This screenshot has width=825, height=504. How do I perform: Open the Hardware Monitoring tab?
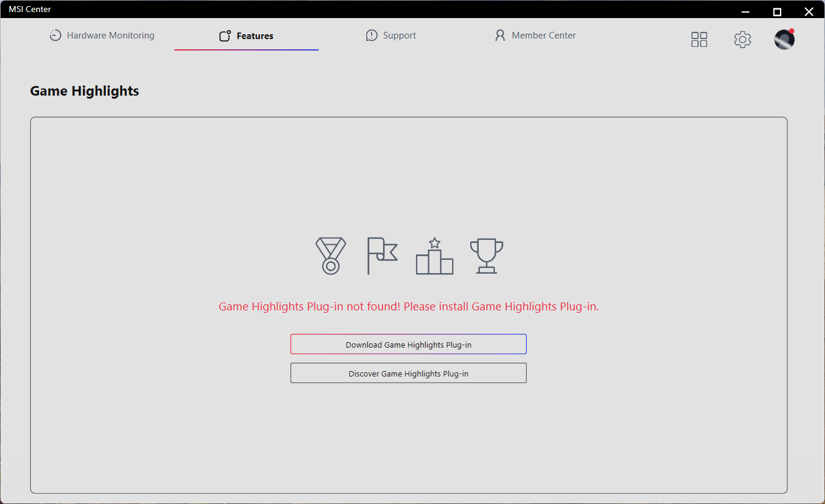coord(102,35)
